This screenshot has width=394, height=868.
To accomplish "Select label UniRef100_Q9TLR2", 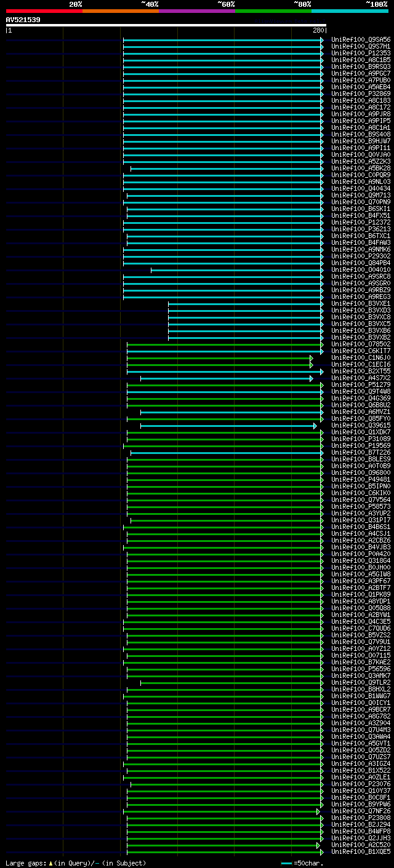I will coord(361,682).
